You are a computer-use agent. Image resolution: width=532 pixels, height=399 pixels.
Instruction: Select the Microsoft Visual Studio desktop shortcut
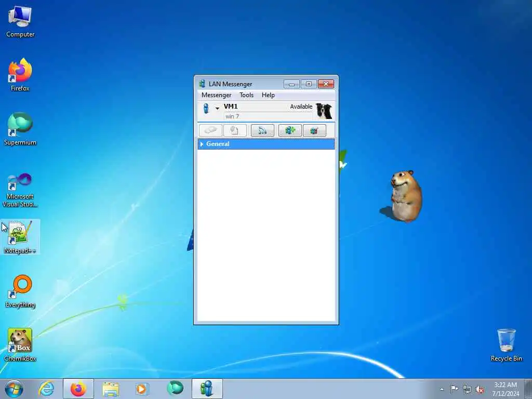click(20, 190)
